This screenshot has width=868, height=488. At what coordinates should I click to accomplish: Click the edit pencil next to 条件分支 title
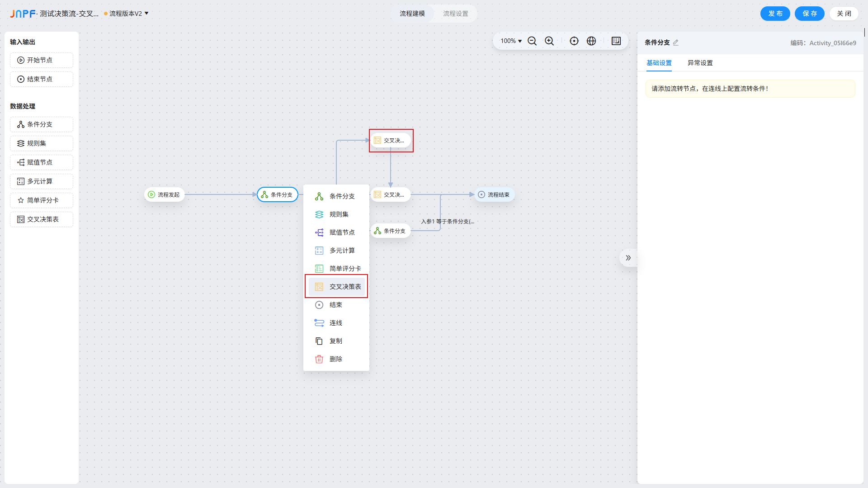tap(676, 43)
